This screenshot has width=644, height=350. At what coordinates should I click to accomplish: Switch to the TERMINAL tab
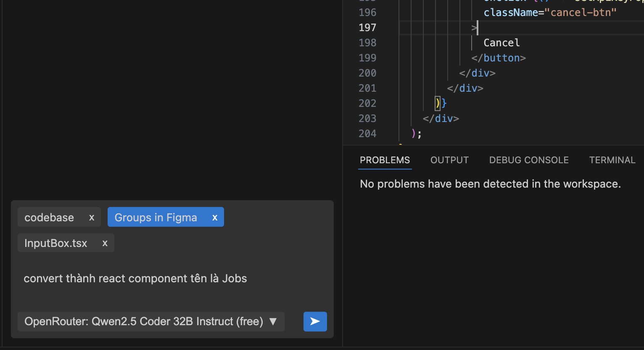tap(612, 160)
